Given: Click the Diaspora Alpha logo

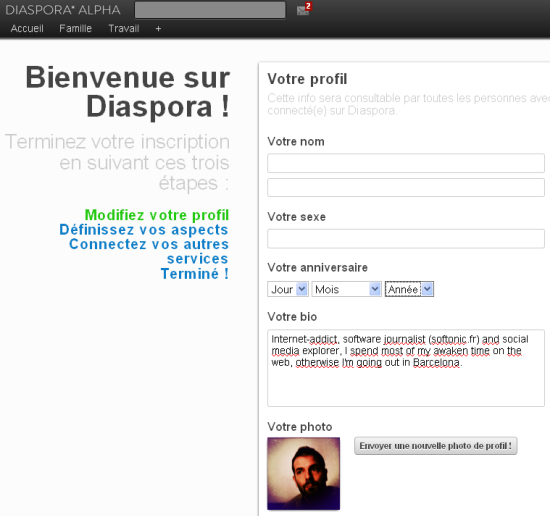Looking at the screenshot, I should click(x=63, y=10).
